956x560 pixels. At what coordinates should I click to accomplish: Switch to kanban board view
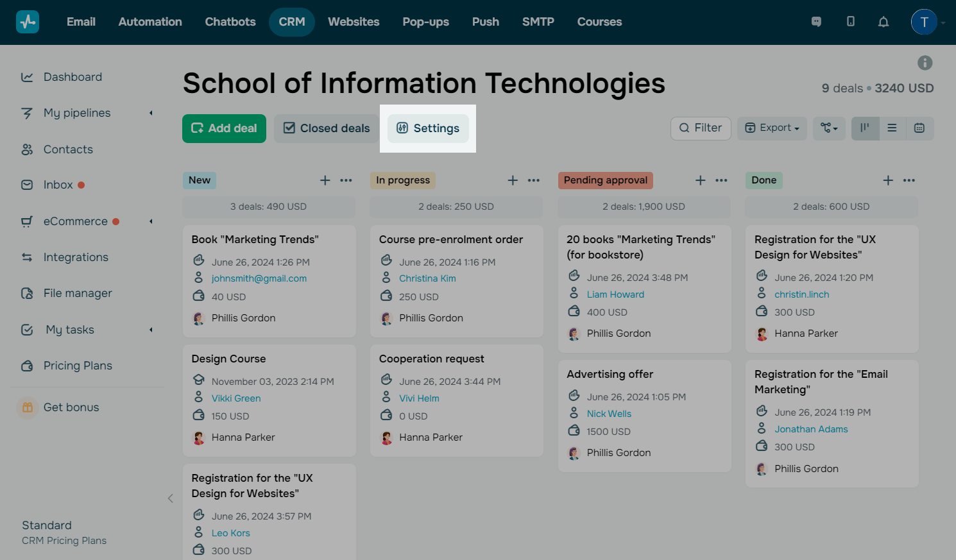point(865,128)
